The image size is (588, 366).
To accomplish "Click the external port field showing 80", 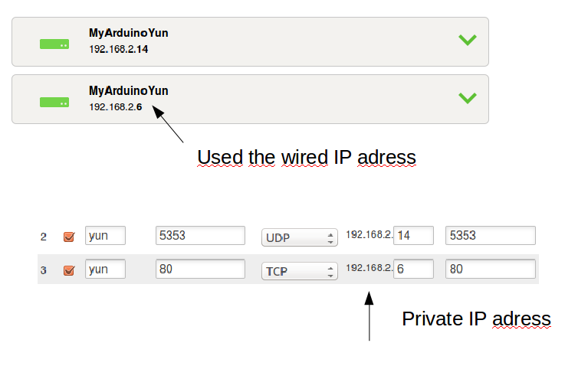I will pos(200,270).
